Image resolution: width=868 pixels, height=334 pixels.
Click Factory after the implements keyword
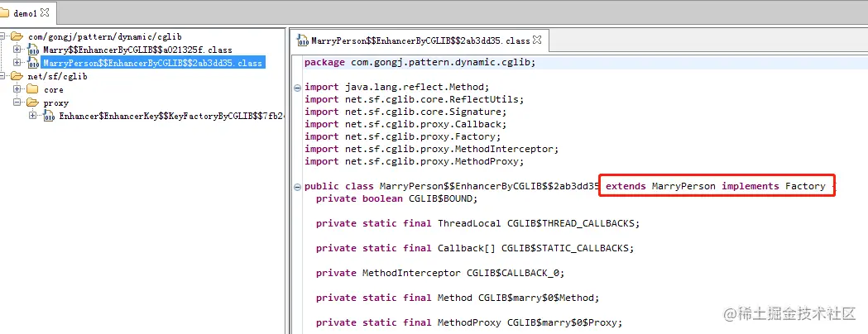tap(805, 186)
